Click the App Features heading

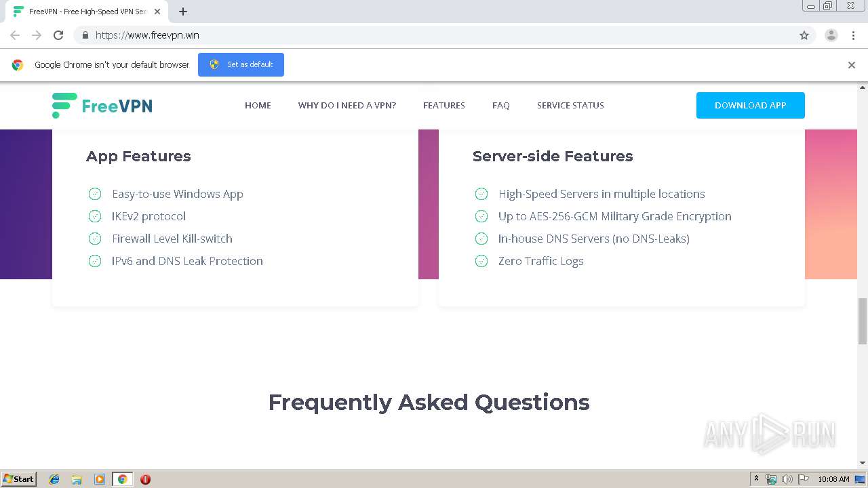[x=138, y=157]
